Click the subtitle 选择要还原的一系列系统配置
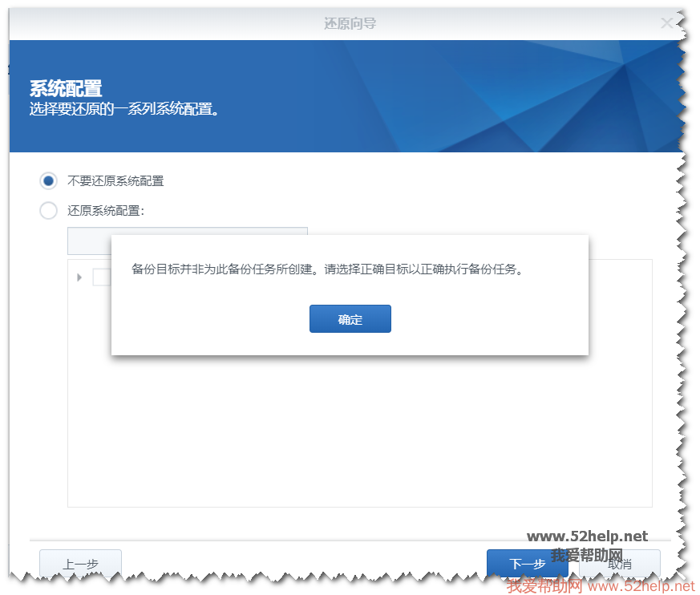 coord(124,108)
